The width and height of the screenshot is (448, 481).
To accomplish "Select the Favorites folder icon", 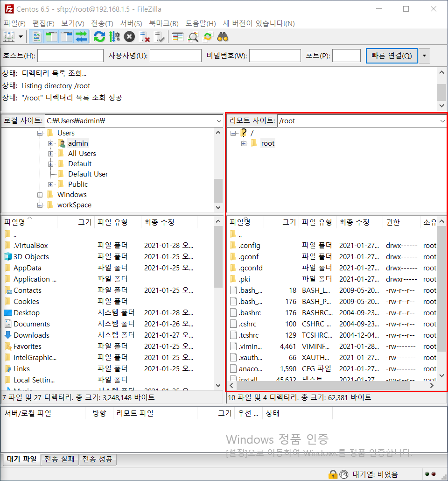I will 7,347.
